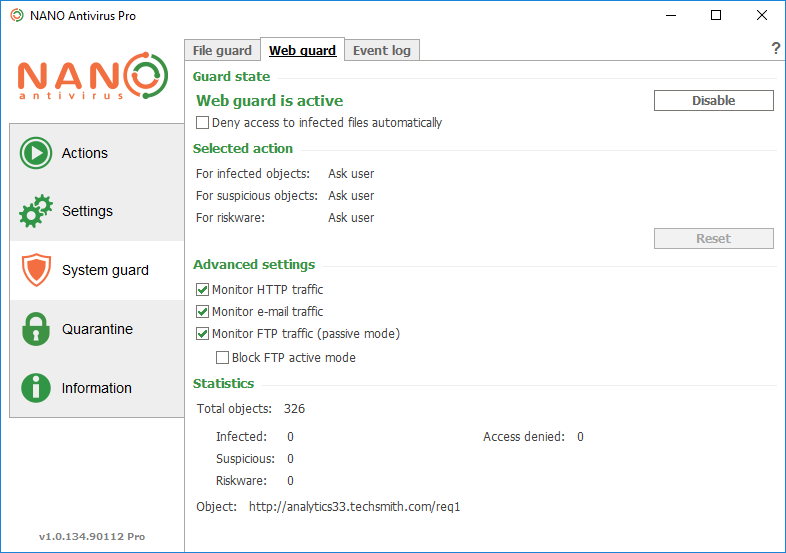Click the Selected action heading
This screenshot has width=786, height=553.
(243, 148)
